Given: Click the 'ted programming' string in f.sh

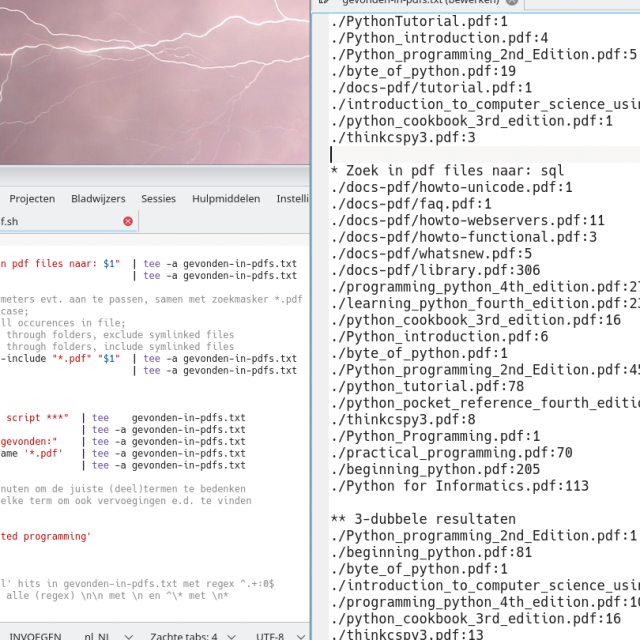Looking at the screenshot, I should click(x=45, y=536).
